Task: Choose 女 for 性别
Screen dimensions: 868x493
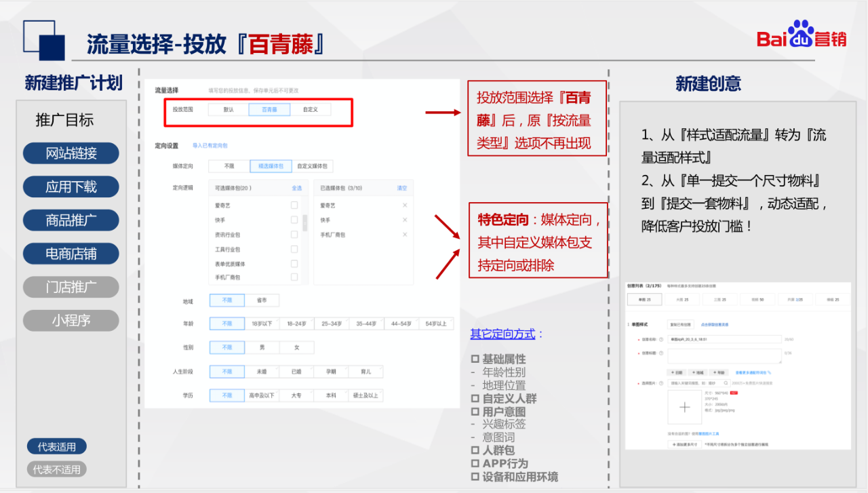Action: [297, 347]
